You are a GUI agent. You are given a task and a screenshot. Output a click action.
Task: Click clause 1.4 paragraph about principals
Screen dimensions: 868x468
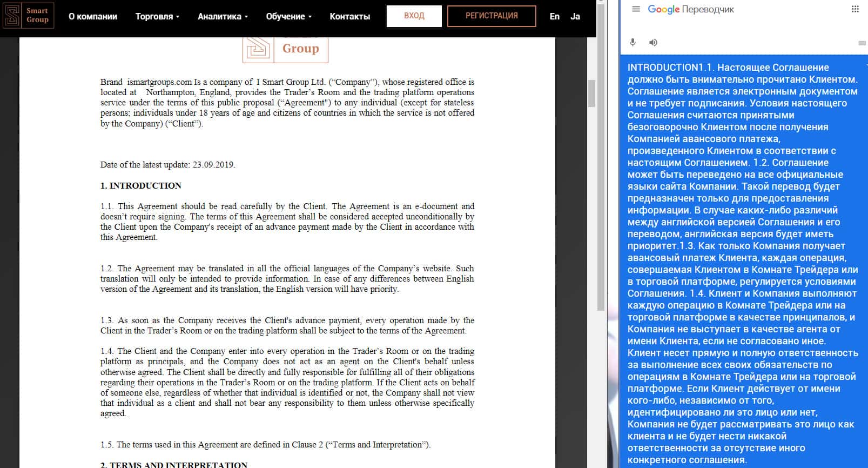coord(287,382)
